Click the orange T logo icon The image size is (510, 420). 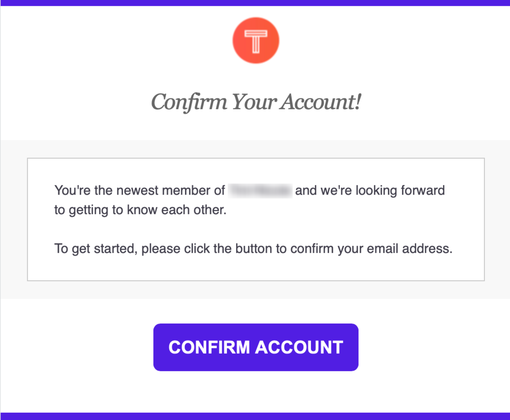coord(256,40)
